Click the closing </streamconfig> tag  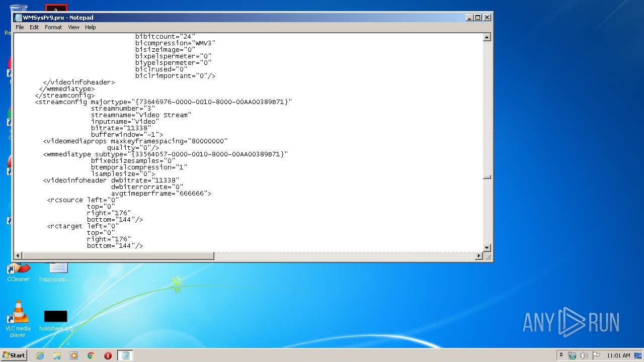65,96
